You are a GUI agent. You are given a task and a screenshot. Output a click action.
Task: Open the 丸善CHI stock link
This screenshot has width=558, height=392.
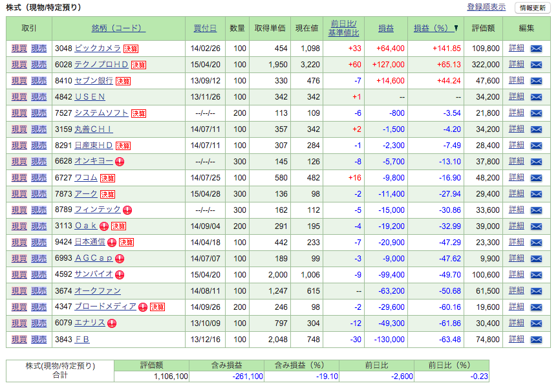94,129
